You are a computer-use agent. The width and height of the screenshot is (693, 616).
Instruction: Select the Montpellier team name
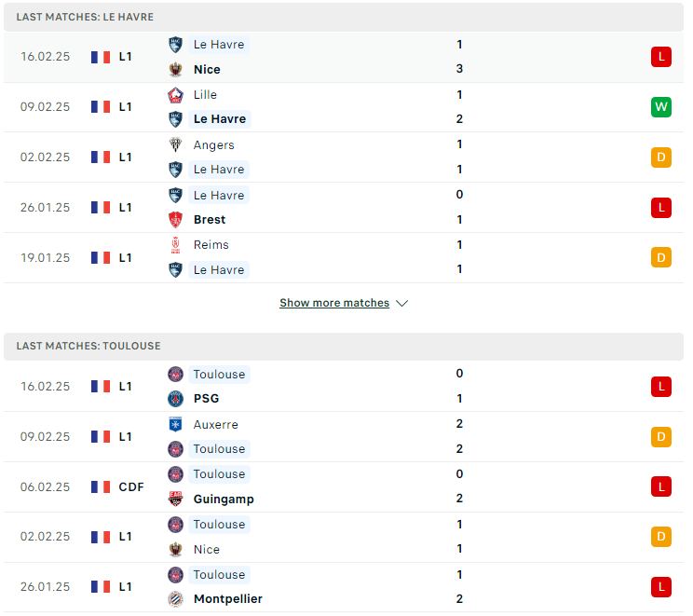point(228,598)
